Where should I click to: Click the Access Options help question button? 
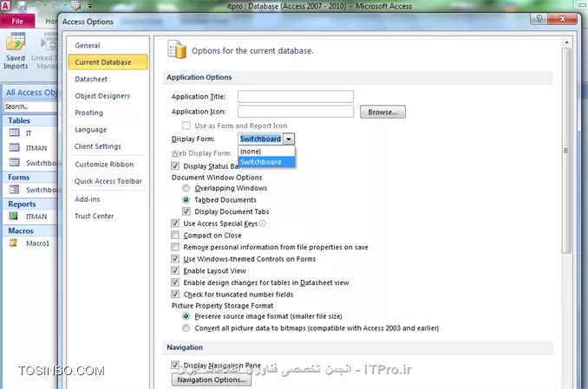(x=539, y=19)
